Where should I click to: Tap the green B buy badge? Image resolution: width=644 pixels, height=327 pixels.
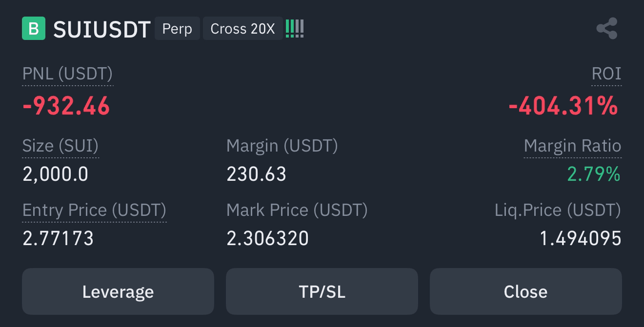[x=34, y=29]
